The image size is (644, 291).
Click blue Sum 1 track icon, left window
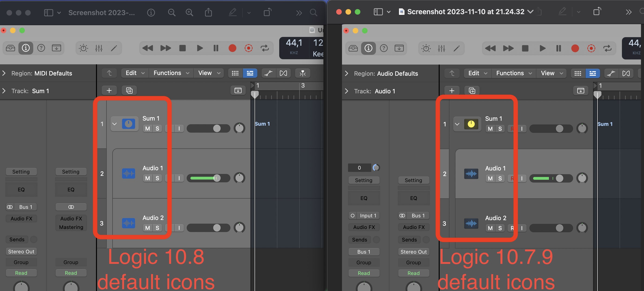pyautogui.click(x=129, y=124)
